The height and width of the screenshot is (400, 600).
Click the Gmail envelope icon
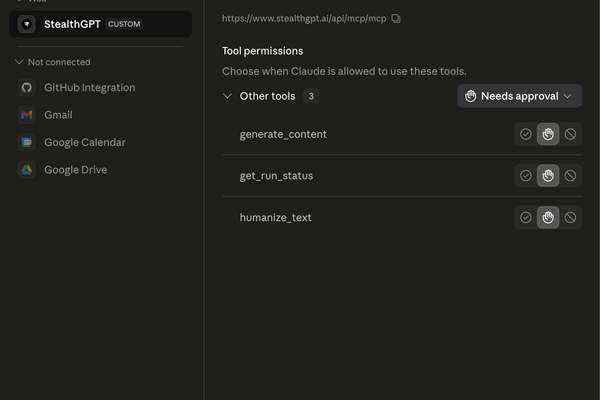(x=27, y=115)
